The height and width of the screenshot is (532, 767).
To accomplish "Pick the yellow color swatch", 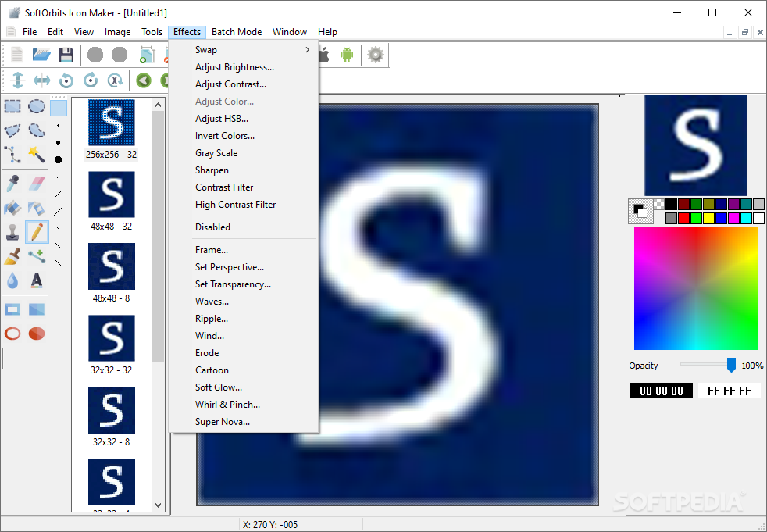I will (x=708, y=218).
